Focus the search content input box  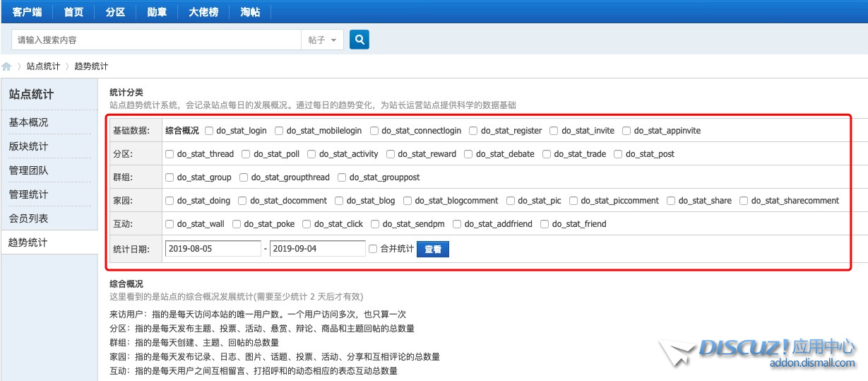click(156, 40)
